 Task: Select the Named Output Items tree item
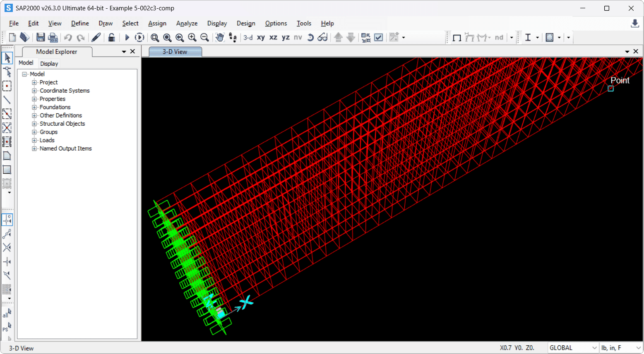click(x=66, y=148)
